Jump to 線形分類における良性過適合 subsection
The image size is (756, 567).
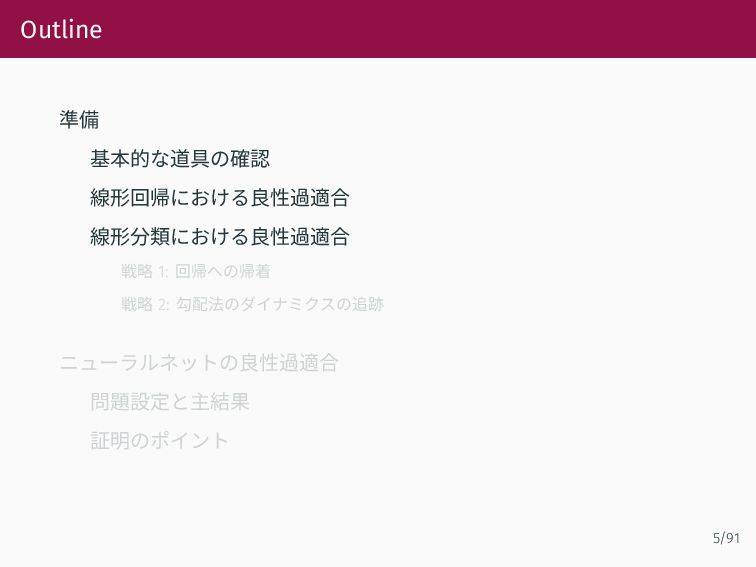pyautogui.click(x=220, y=237)
